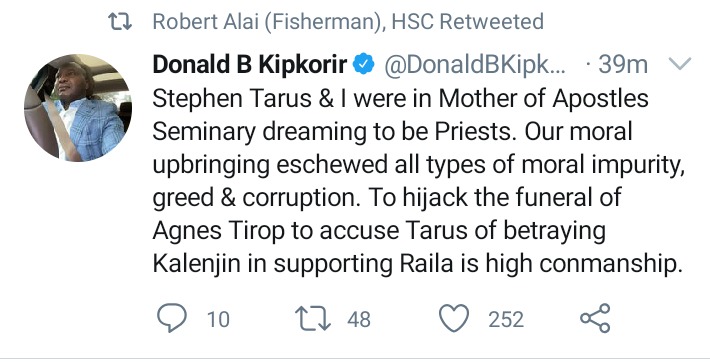Click the retweet count 48
This screenshot has width=710, height=362.
(x=359, y=319)
